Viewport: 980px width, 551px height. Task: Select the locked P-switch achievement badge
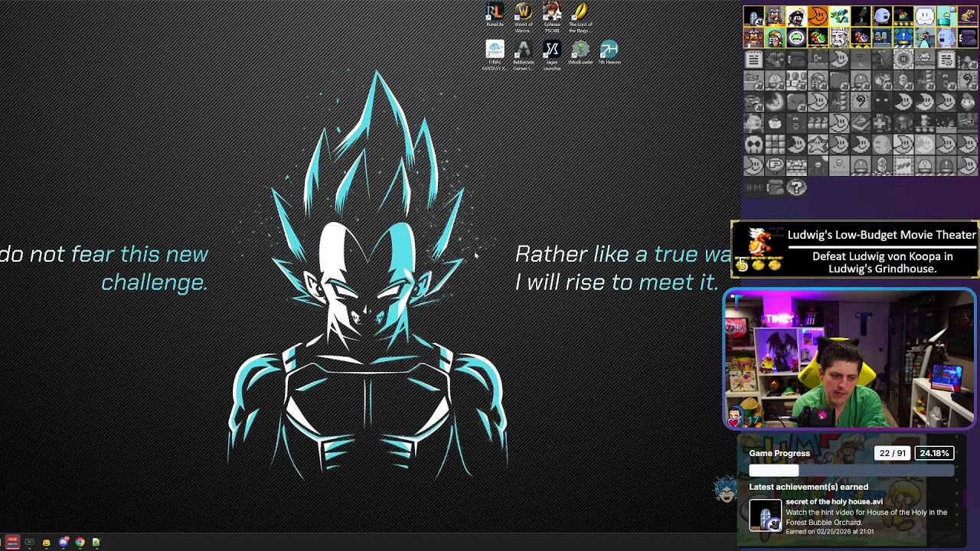click(776, 166)
